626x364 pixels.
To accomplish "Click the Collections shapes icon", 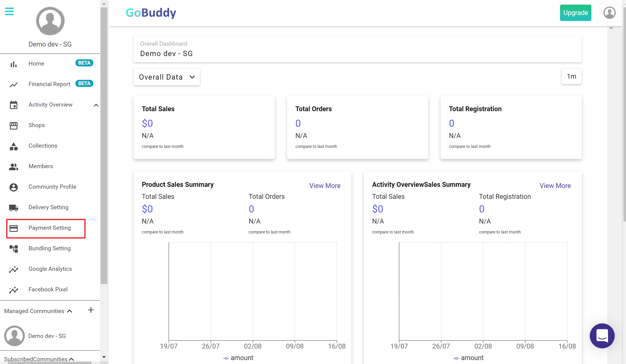I will tap(13, 146).
